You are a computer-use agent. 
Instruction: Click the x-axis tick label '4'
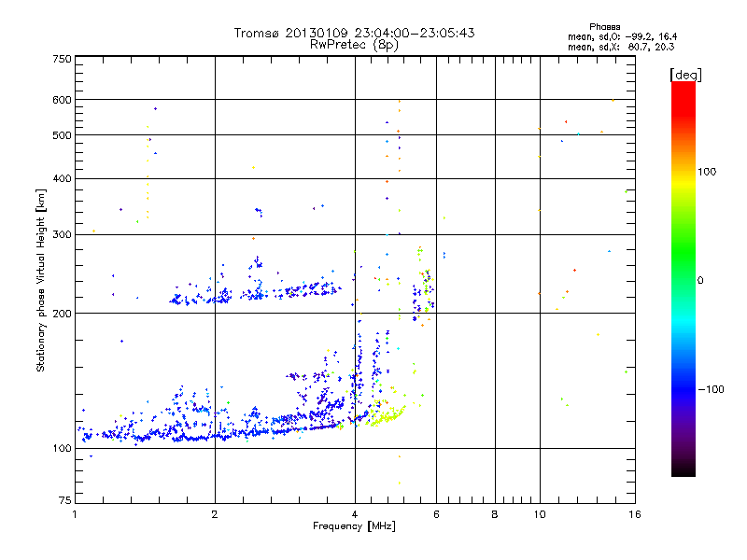pyautogui.click(x=355, y=514)
